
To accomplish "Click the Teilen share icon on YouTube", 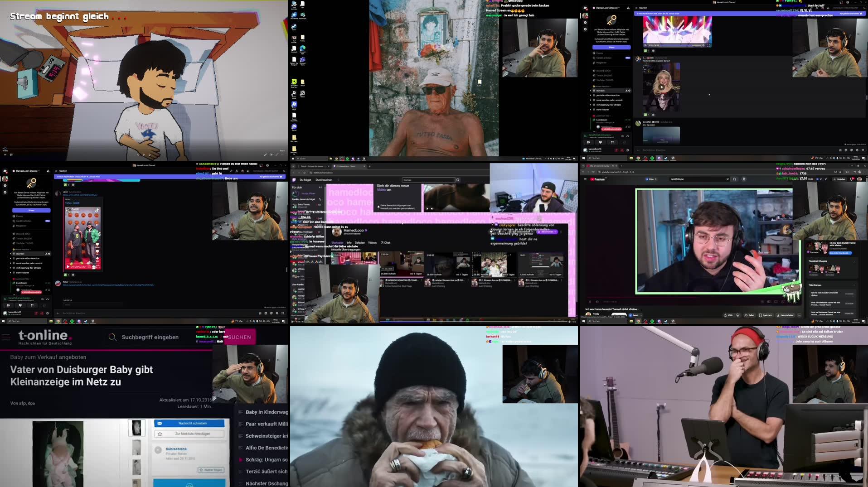I will (x=750, y=315).
